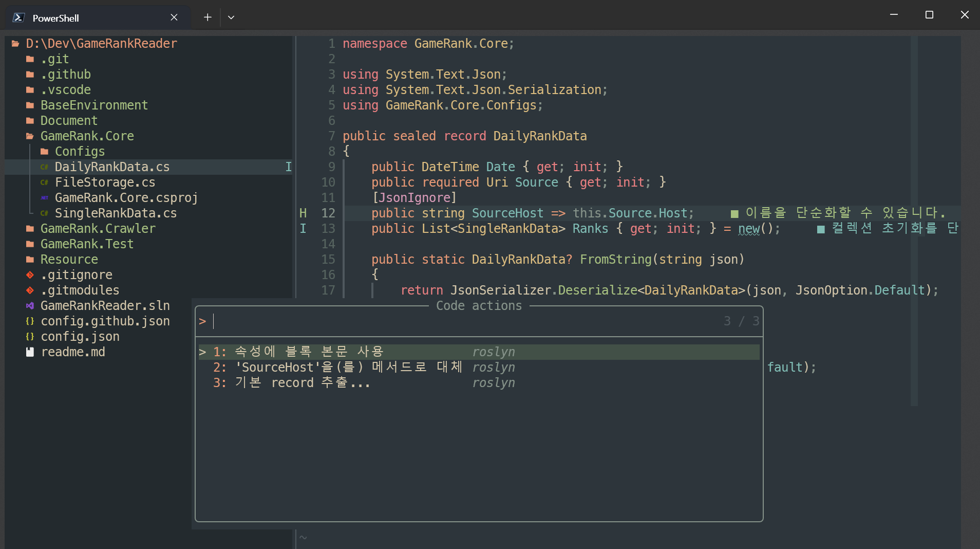980x549 pixels.
Task: Open the terminal tab dropdown chevron
Action: (231, 17)
